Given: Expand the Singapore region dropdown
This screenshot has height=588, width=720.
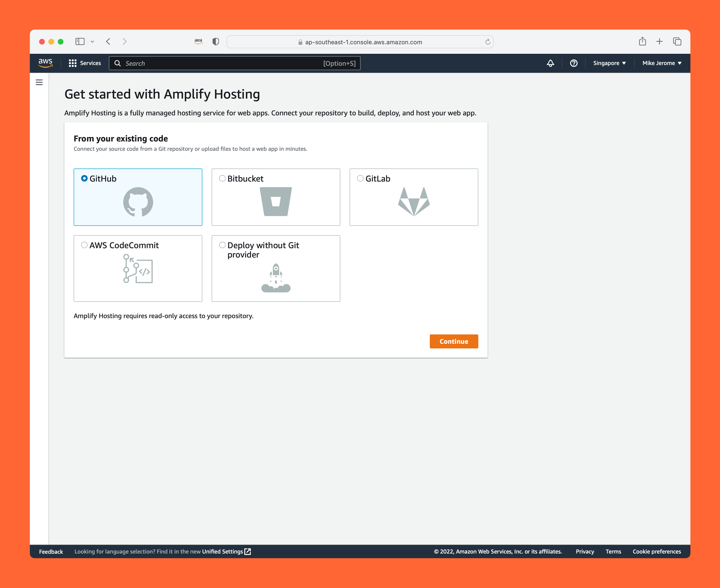Looking at the screenshot, I should pos(609,63).
